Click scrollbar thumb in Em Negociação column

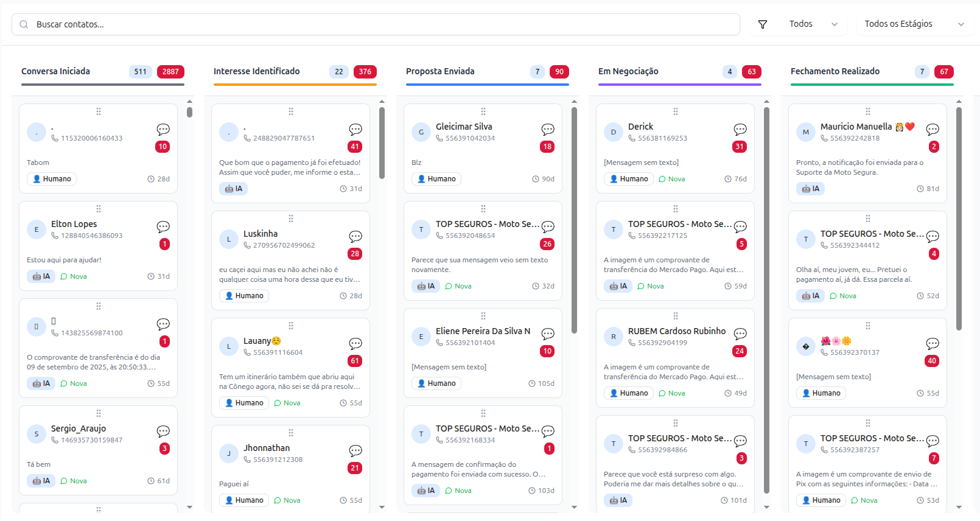point(766,300)
